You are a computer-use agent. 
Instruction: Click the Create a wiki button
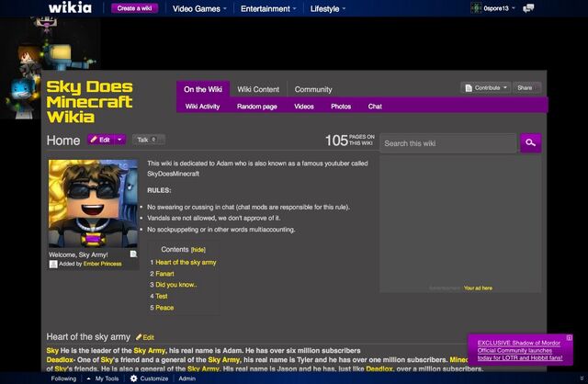(x=134, y=8)
